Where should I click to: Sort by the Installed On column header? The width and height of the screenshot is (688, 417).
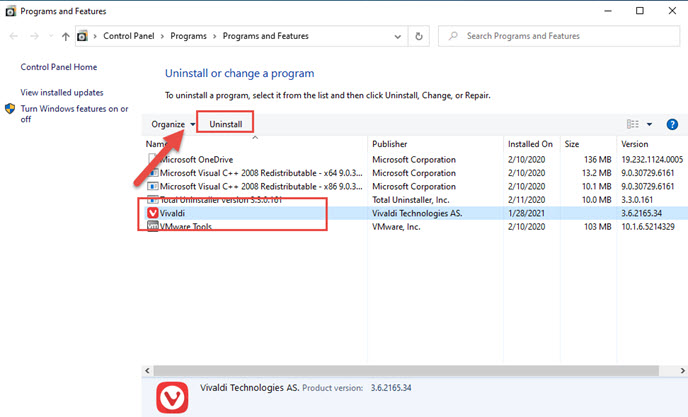pyautogui.click(x=530, y=144)
